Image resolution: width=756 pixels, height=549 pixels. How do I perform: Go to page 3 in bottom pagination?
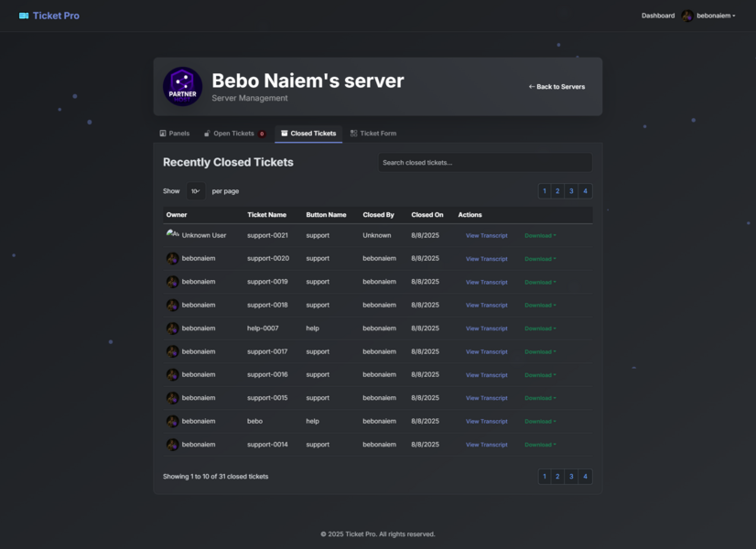click(x=571, y=477)
